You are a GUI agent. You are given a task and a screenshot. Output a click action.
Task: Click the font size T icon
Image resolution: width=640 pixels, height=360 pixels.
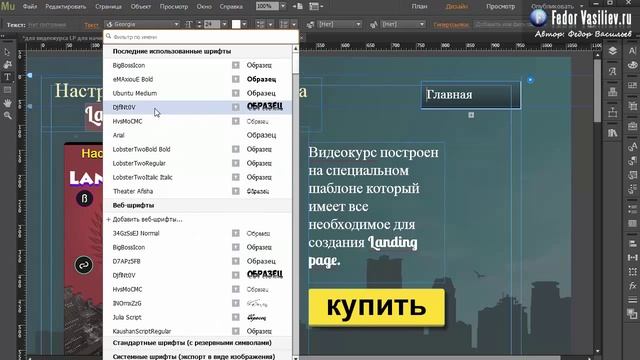pos(189,24)
